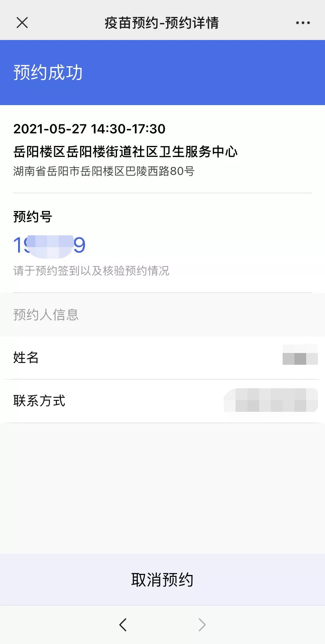Go back using the left arrow
Image resolution: width=325 pixels, height=644 pixels.
click(123, 624)
